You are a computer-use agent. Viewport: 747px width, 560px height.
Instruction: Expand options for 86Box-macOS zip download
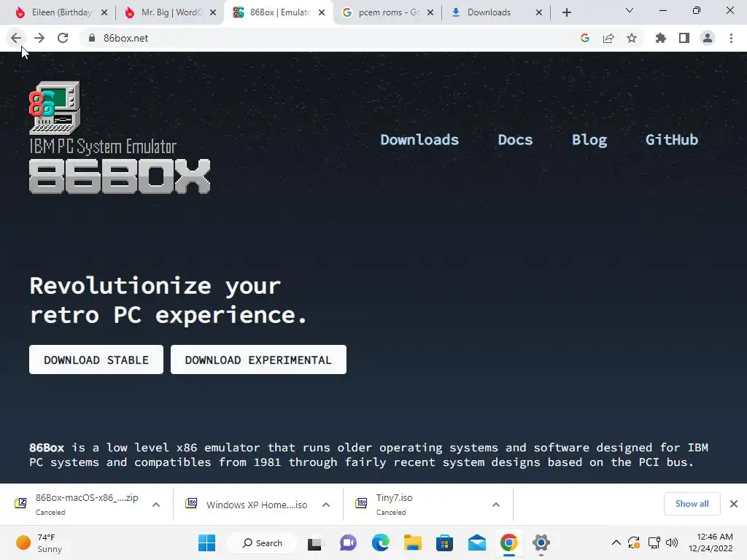tap(156, 505)
